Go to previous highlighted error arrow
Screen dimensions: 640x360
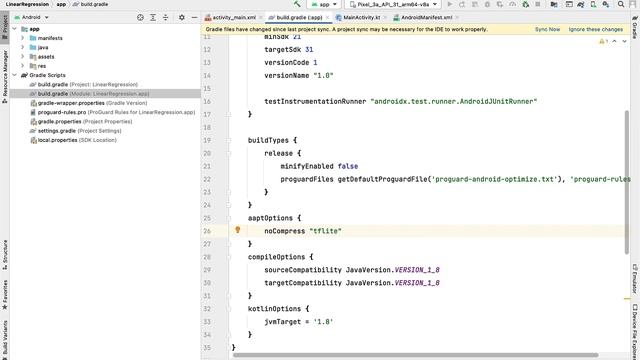(614, 41)
